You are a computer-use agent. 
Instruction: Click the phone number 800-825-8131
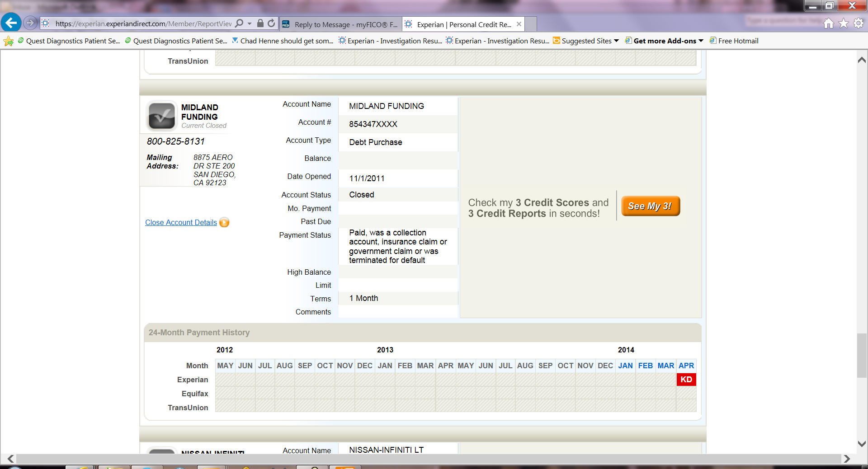(x=176, y=141)
